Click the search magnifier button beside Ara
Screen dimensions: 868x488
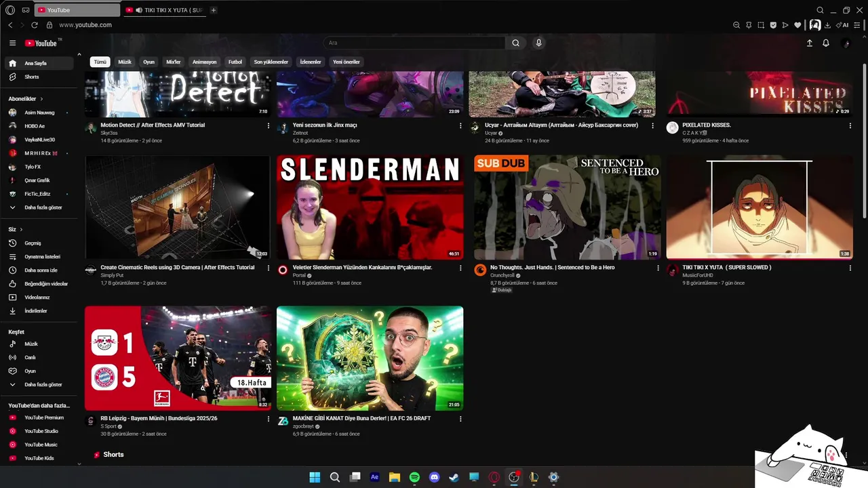(515, 43)
